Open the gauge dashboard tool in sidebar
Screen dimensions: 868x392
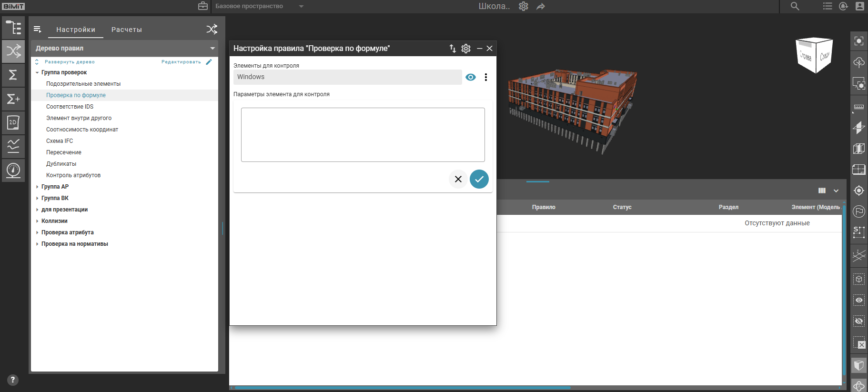coord(13,170)
